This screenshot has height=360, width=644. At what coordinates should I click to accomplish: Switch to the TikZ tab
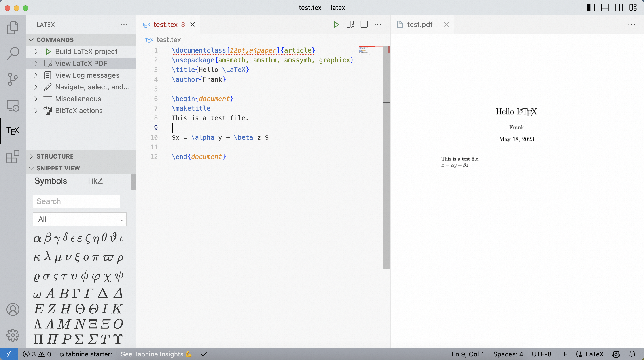95,181
